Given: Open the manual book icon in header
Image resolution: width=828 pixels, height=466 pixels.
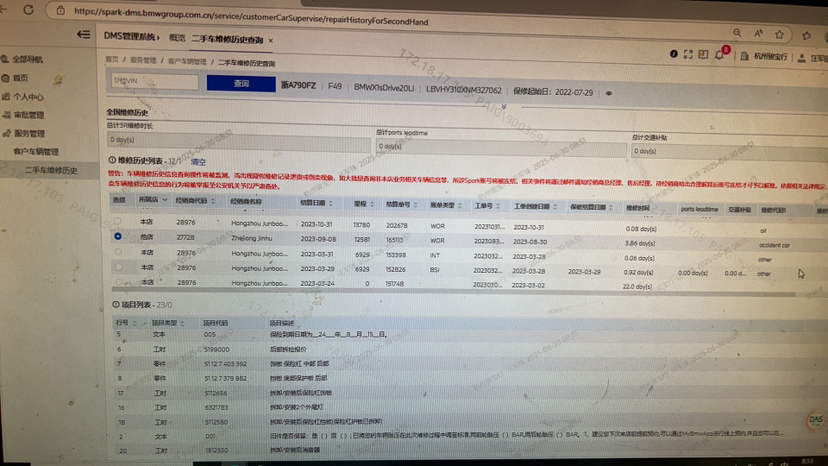Looking at the screenshot, I should 703,54.
